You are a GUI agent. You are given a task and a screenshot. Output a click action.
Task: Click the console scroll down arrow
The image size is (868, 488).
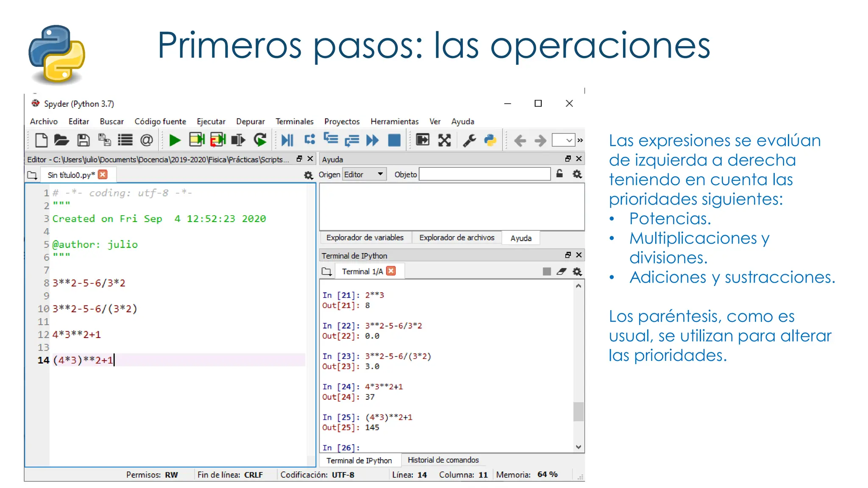(579, 447)
